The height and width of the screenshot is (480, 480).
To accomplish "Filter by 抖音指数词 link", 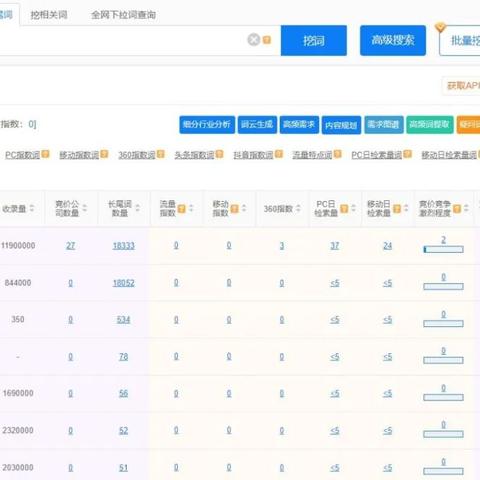I will click(x=253, y=155).
